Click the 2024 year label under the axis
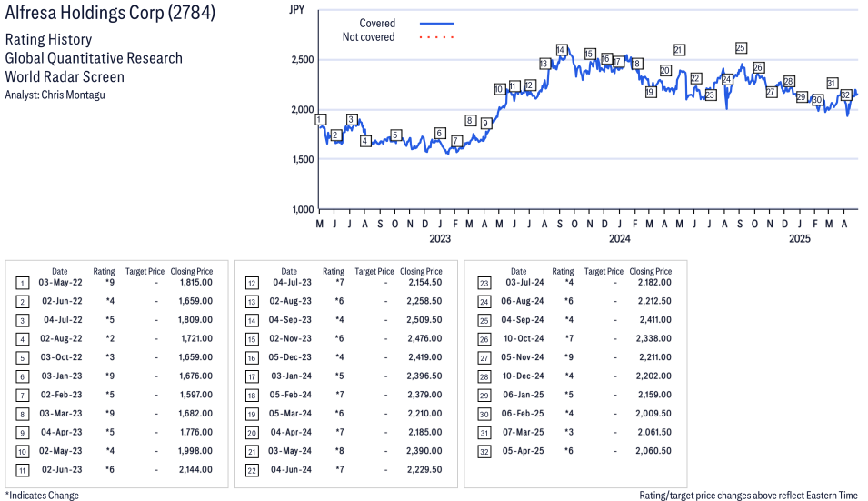This screenshot has height=501, width=868. tap(620, 238)
